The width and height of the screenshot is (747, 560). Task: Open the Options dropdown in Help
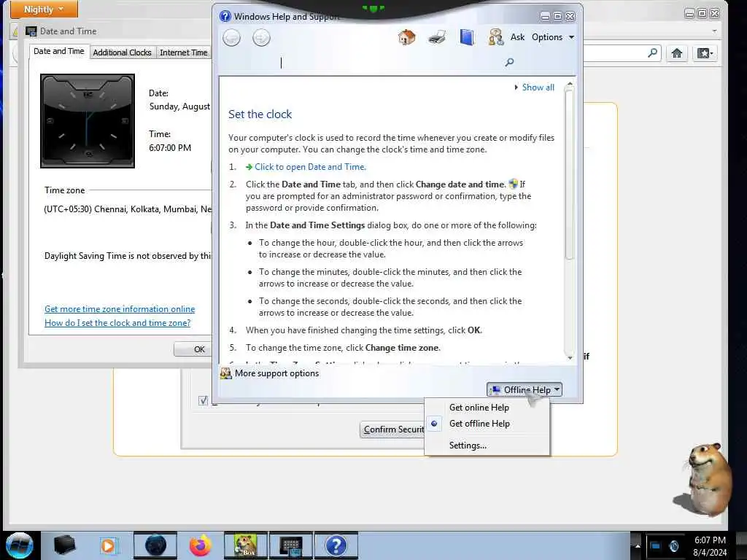[553, 37]
